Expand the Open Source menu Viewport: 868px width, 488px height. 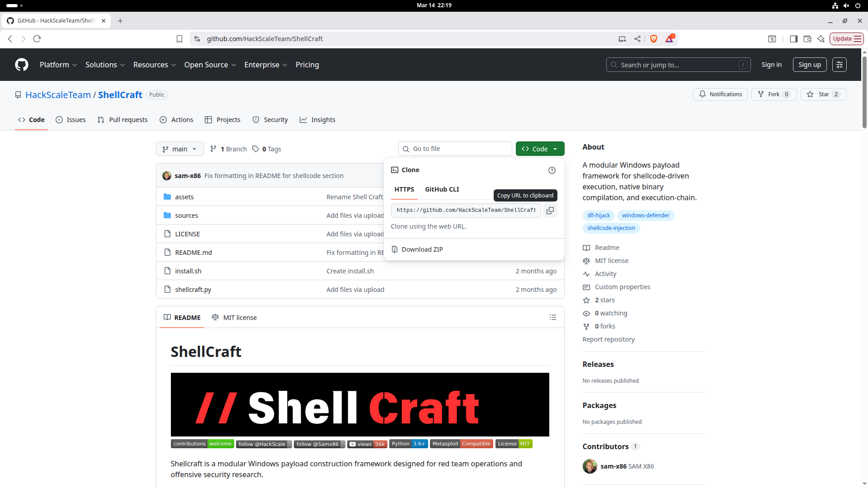(210, 65)
